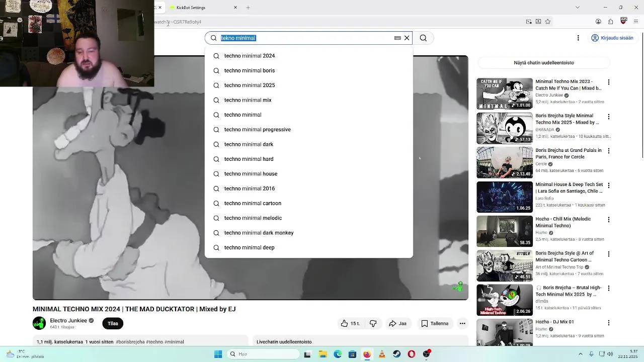The width and height of the screenshot is (644, 362).
Task: Open a new browser tab
Action: coord(248,8)
